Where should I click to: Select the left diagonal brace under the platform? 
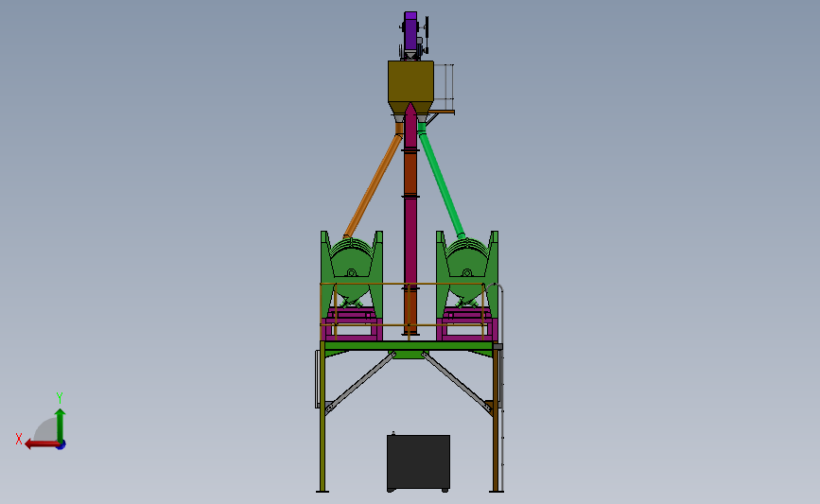tap(359, 383)
